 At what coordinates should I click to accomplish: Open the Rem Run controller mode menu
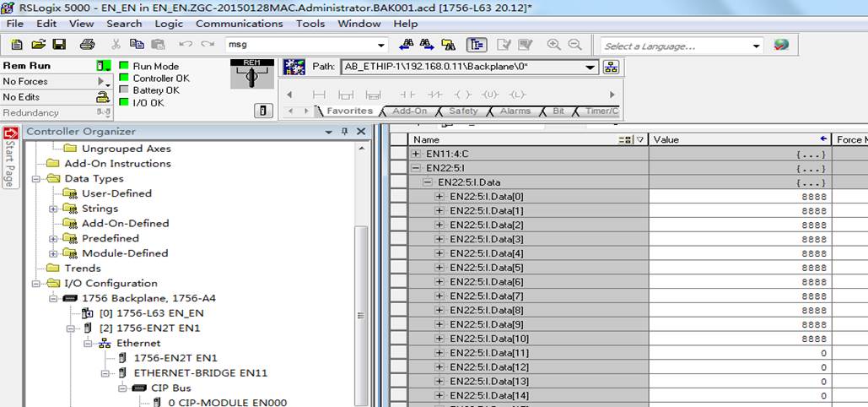[104, 66]
